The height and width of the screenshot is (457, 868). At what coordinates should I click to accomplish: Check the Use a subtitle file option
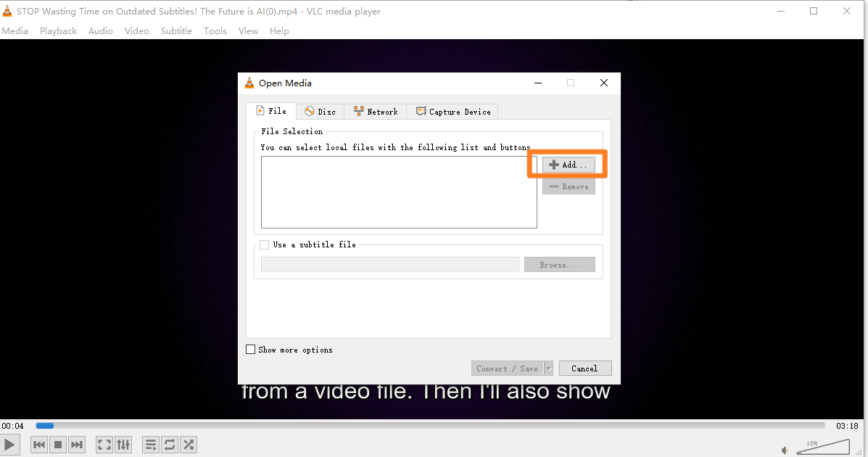[265, 244]
